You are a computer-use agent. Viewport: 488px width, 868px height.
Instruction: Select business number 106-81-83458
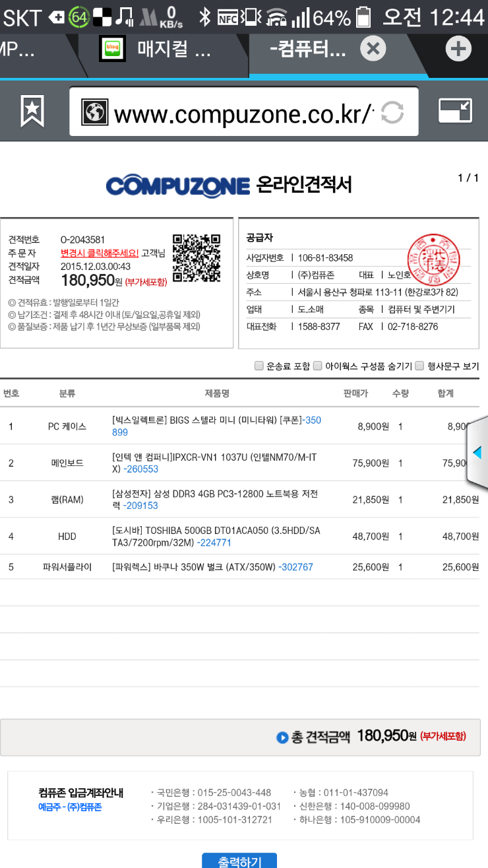tap(325, 258)
